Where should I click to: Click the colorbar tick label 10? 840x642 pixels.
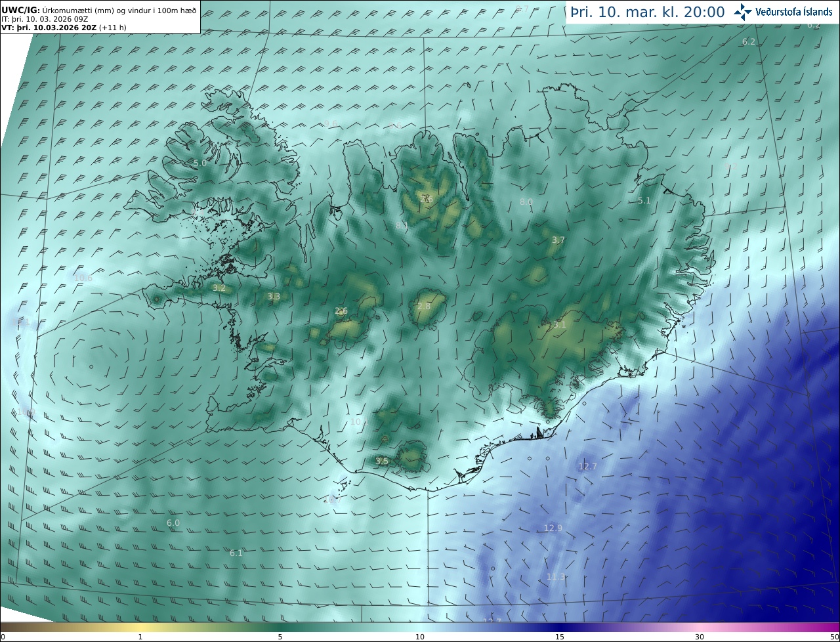coord(420,637)
